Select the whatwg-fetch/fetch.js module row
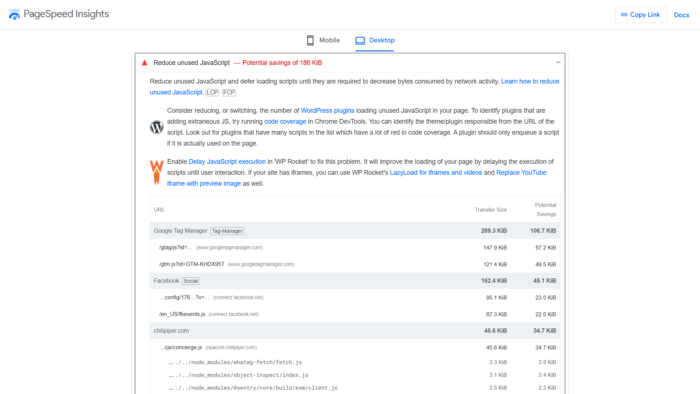 coord(235,362)
